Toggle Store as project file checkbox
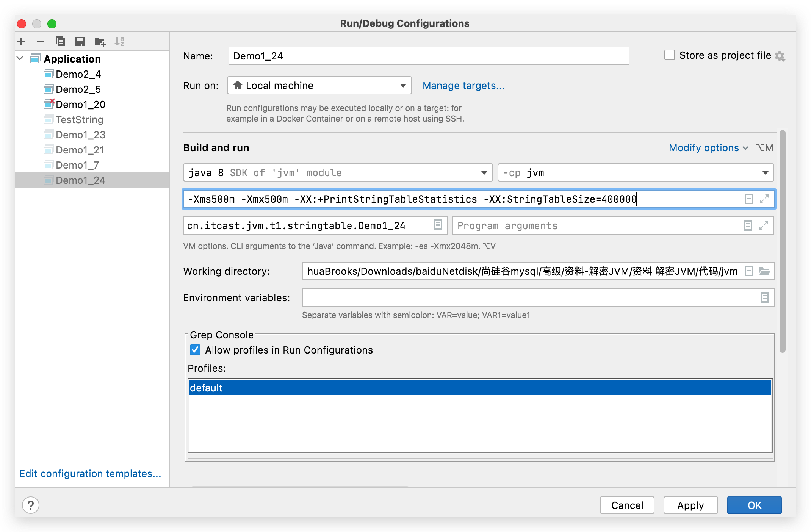Viewport: 811px width, 532px height. (x=670, y=55)
